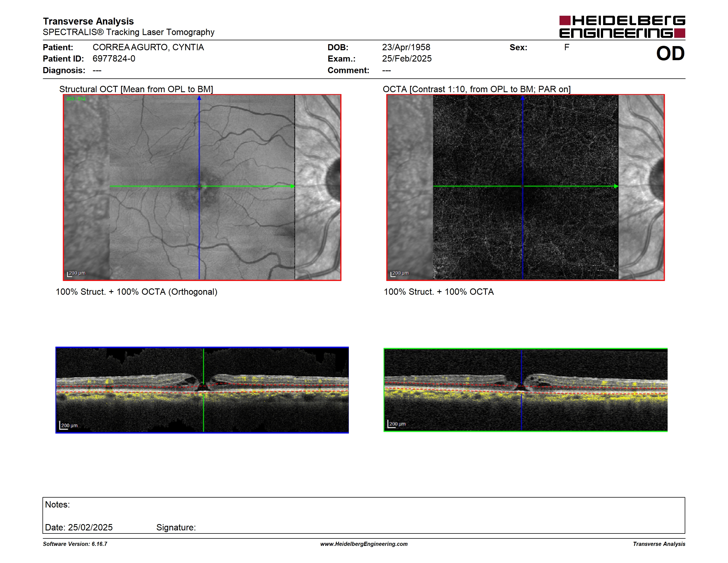Click blue arrowhead atop OCTA vertical line

[523, 98]
